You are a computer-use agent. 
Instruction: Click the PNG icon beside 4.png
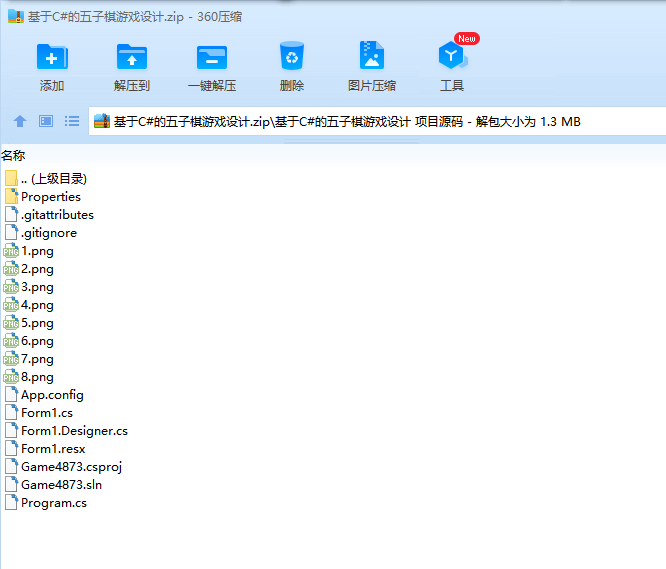[11, 305]
